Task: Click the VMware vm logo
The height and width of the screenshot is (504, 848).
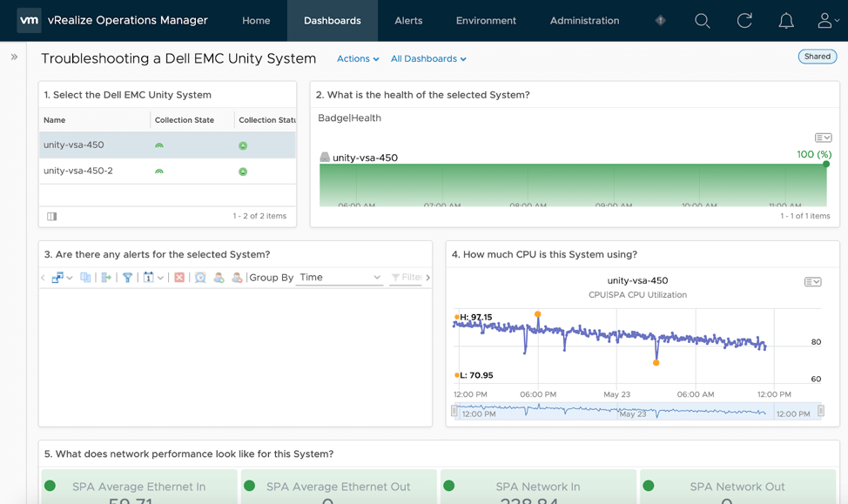Action: pyautogui.click(x=29, y=21)
